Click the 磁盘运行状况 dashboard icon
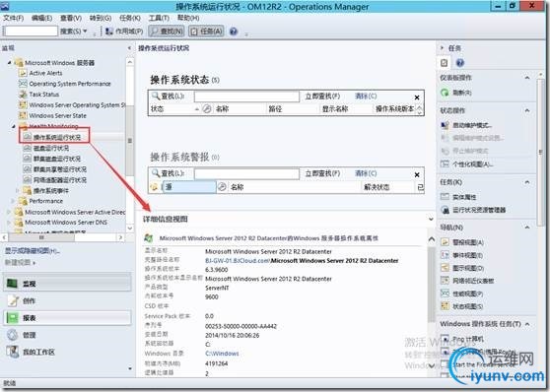 pos(28,148)
